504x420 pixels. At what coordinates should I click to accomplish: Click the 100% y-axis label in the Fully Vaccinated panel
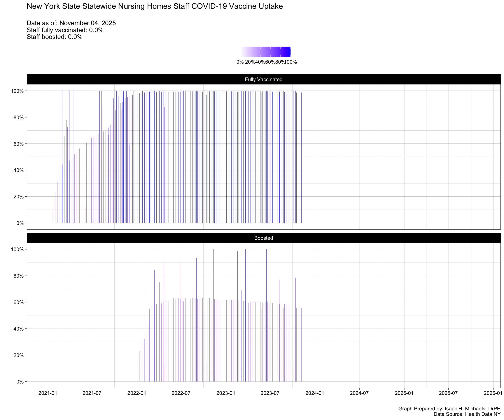tap(17, 91)
